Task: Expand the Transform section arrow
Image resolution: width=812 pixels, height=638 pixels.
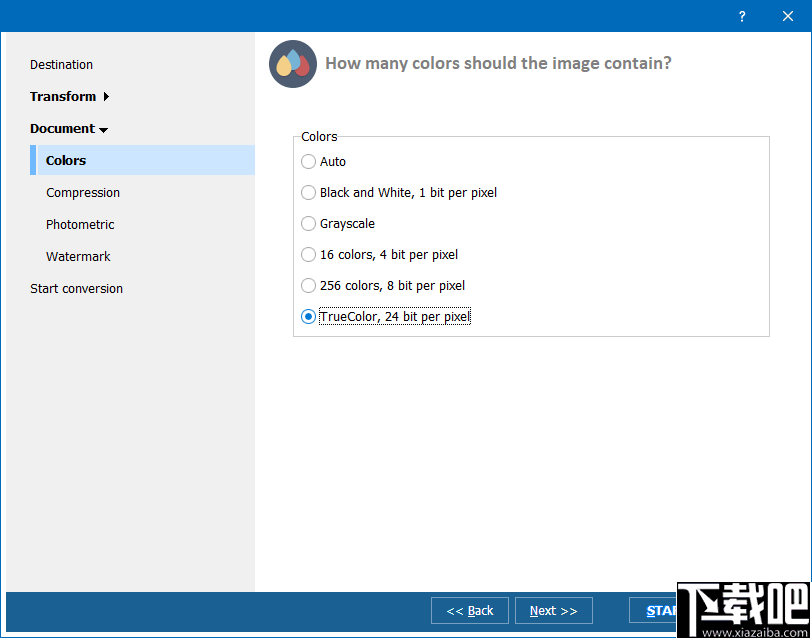Action: tap(106, 96)
